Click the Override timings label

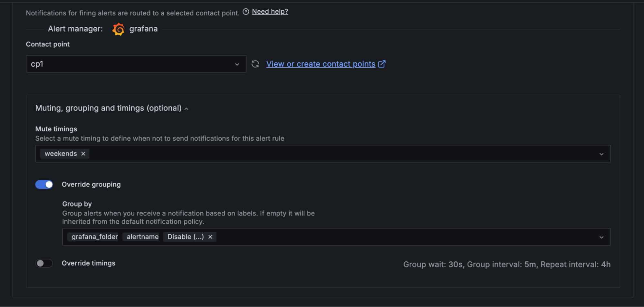tap(89, 263)
